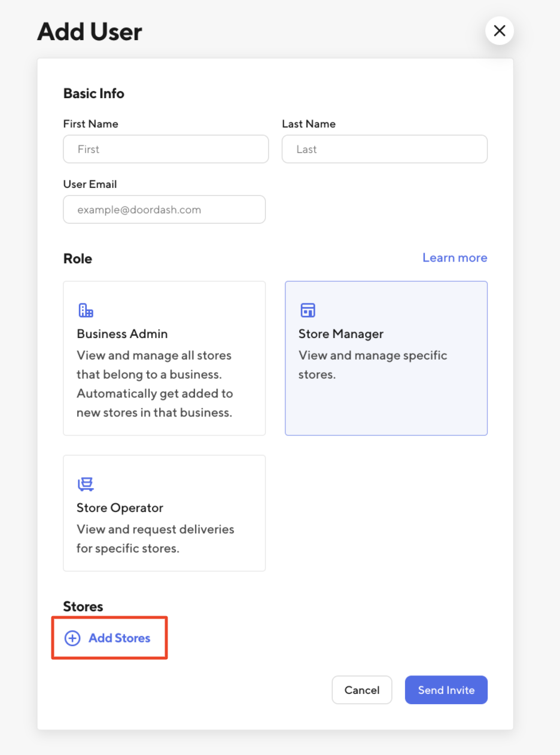This screenshot has height=755, width=560.
Task: Click the Store Operator description text
Action: (155, 539)
